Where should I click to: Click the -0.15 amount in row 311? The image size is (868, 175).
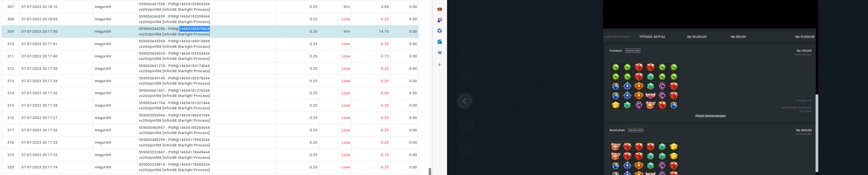click(x=384, y=56)
